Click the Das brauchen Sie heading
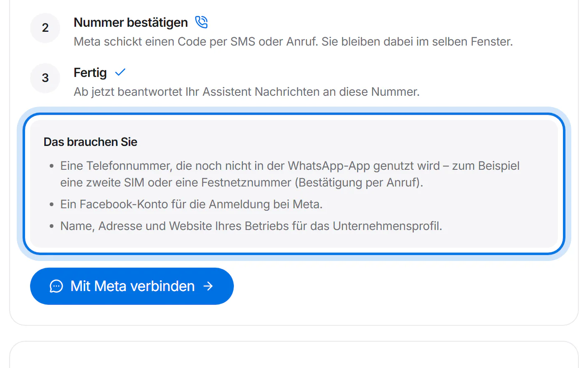588x368 pixels. (x=91, y=142)
